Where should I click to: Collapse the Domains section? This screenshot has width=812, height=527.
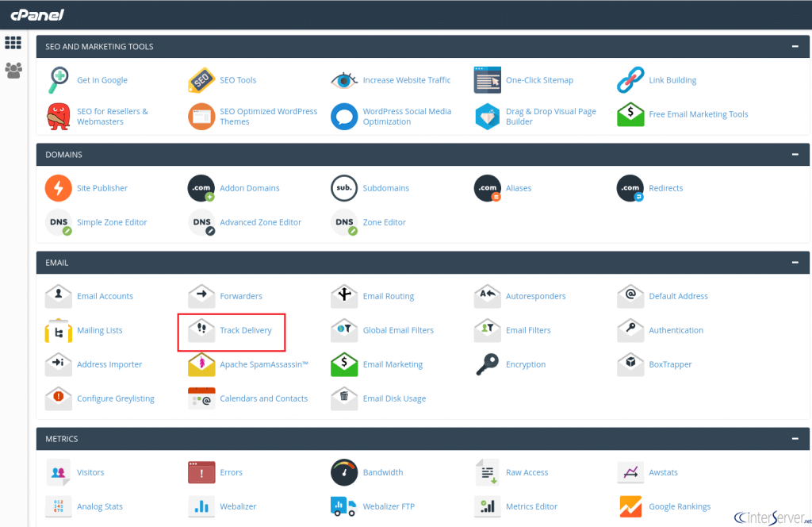[x=795, y=155]
